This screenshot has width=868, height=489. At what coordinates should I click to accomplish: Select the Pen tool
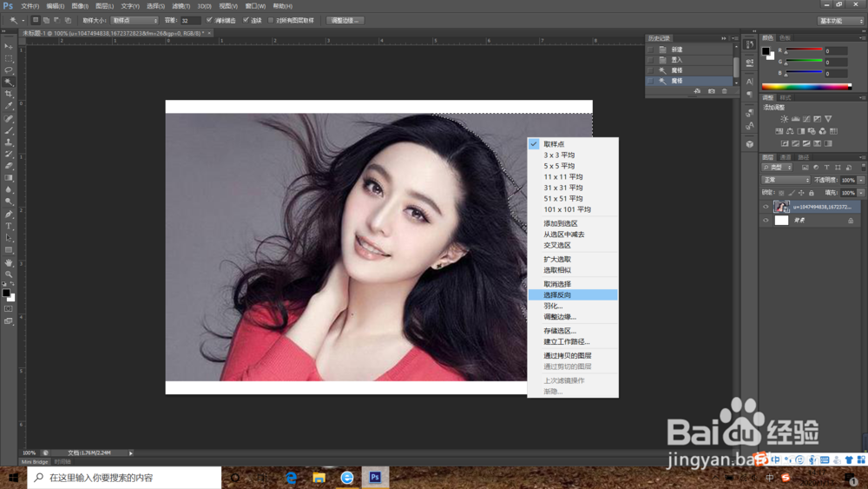(x=9, y=215)
